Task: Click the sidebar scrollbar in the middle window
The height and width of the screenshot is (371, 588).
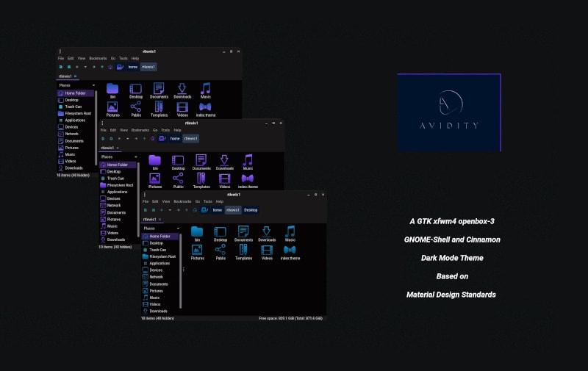Action: pos(138,201)
